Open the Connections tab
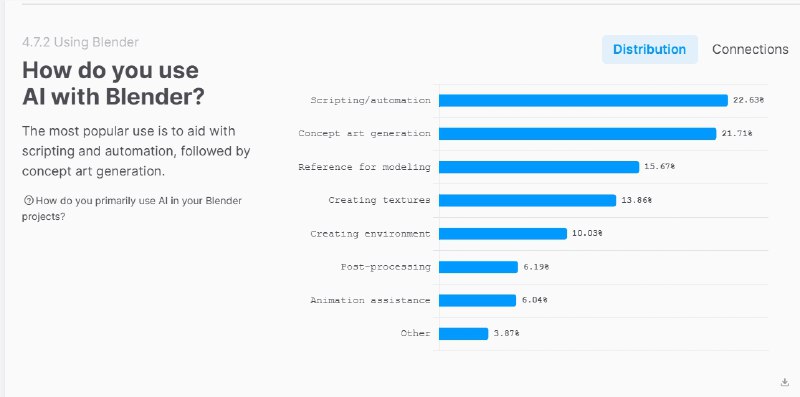Screen dimensions: 800x397 (x=750, y=49)
